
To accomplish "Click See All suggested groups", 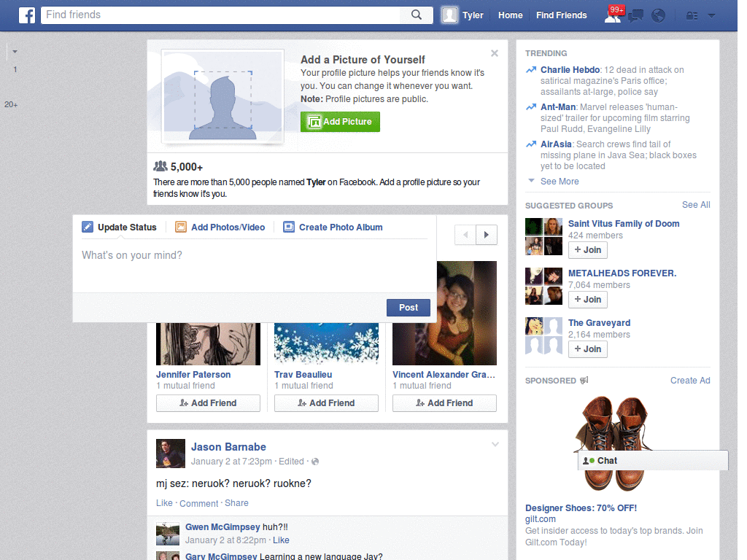I will tap(696, 205).
